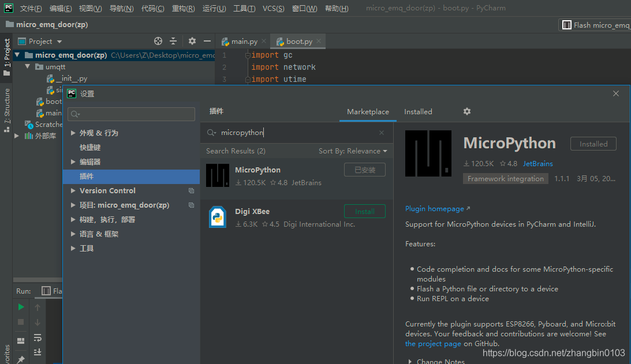Click the collapse all icon in Project panel
631x364 pixels.
[173, 41]
